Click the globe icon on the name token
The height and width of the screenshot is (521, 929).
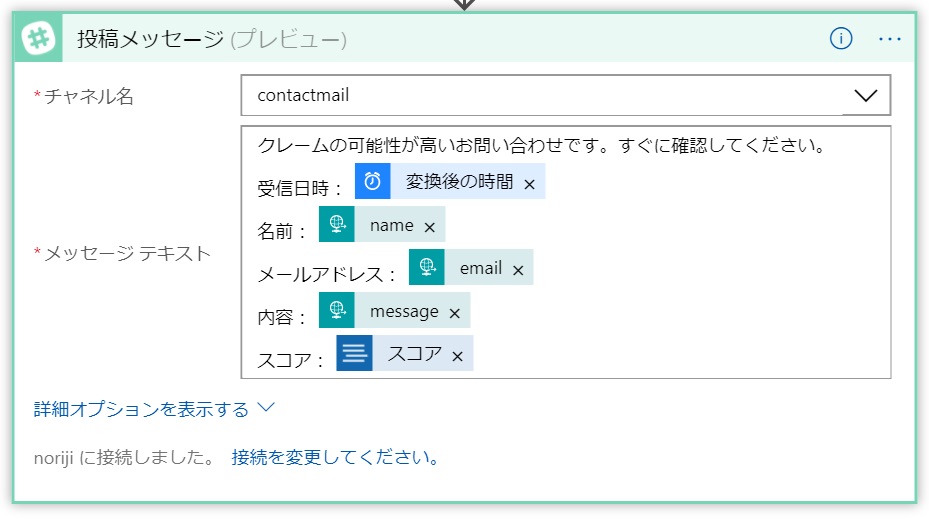click(x=337, y=225)
